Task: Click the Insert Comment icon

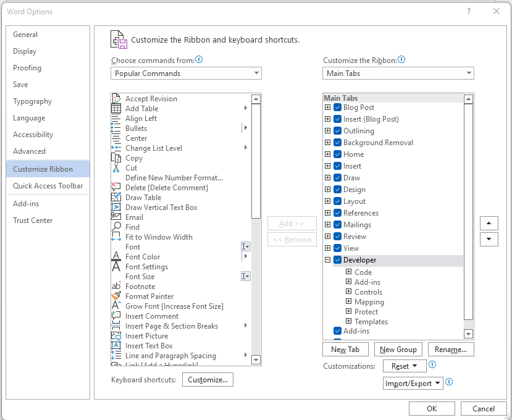Action: 116,316
